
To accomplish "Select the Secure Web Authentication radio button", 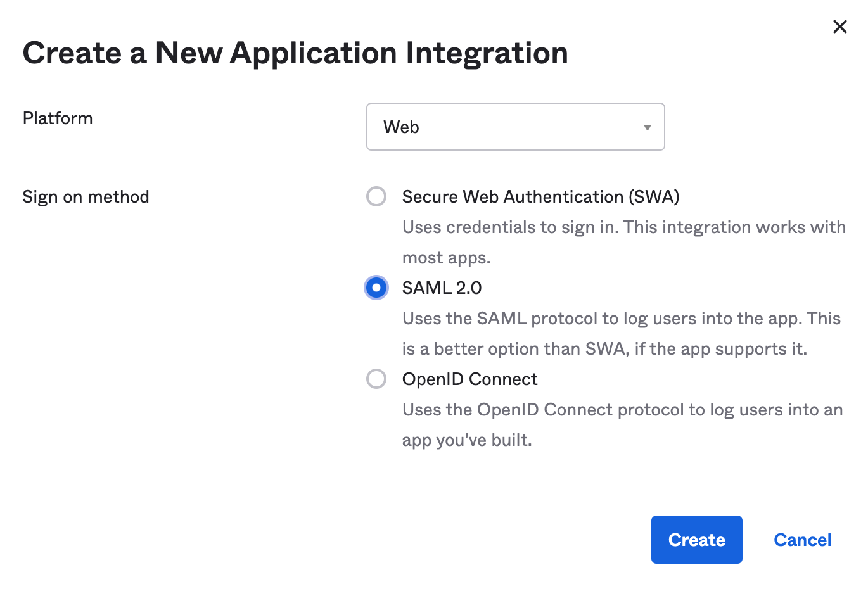I will pyautogui.click(x=376, y=196).
